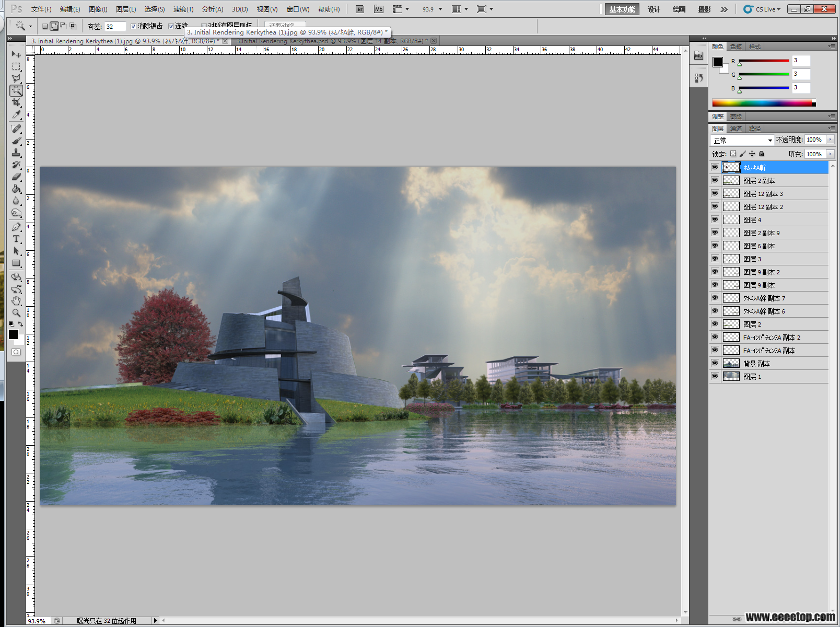Image resolution: width=840 pixels, height=627 pixels.
Task: Switch to the 蒙版 masks tab
Action: click(x=736, y=117)
